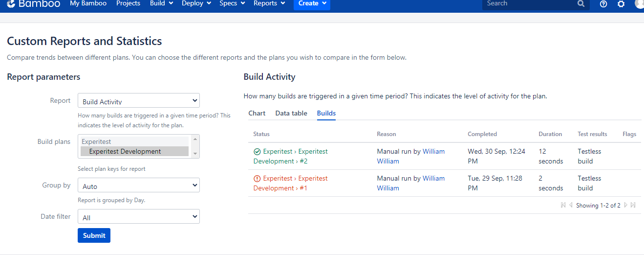This screenshot has width=644, height=255.
Task: Click the Showing 1-2 of 2 text
Action: point(598,206)
